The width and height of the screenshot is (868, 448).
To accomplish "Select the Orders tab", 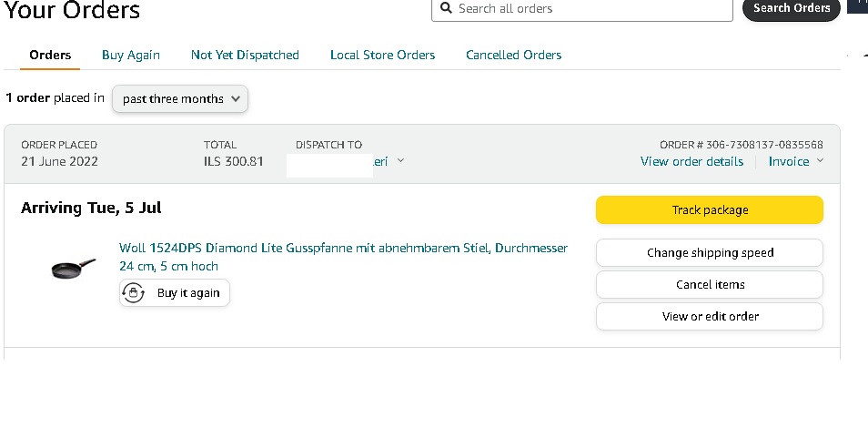I will pyautogui.click(x=50, y=55).
